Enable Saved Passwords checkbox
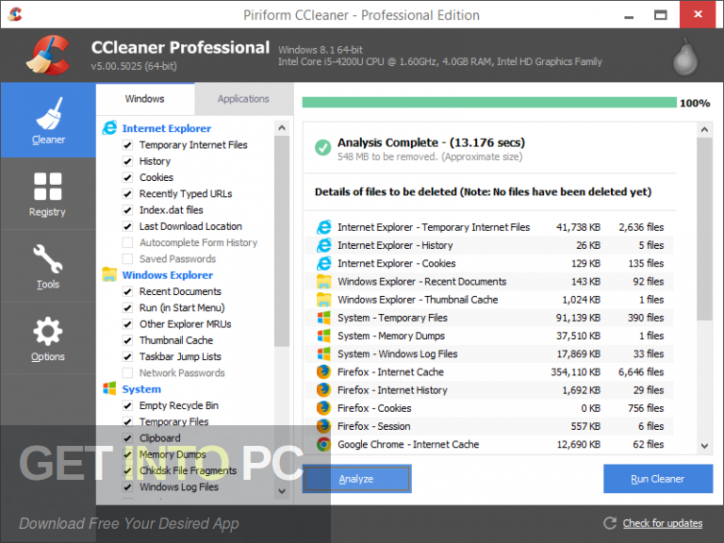This screenshot has width=724, height=543. click(x=127, y=259)
